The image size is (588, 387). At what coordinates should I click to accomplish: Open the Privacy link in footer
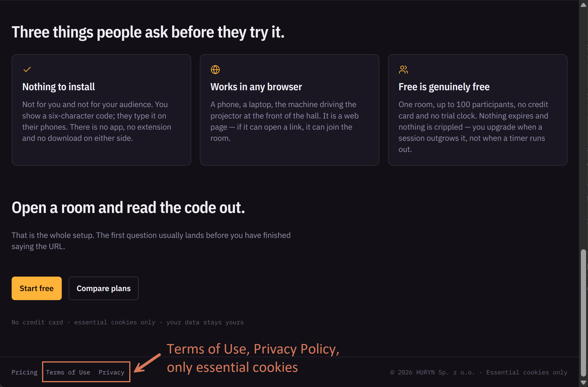tap(111, 372)
